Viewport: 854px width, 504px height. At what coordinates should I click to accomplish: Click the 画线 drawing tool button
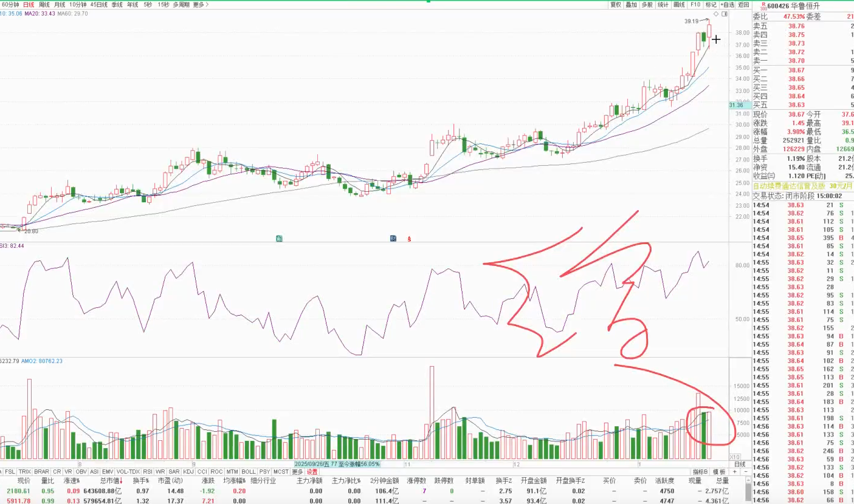[x=679, y=4]
